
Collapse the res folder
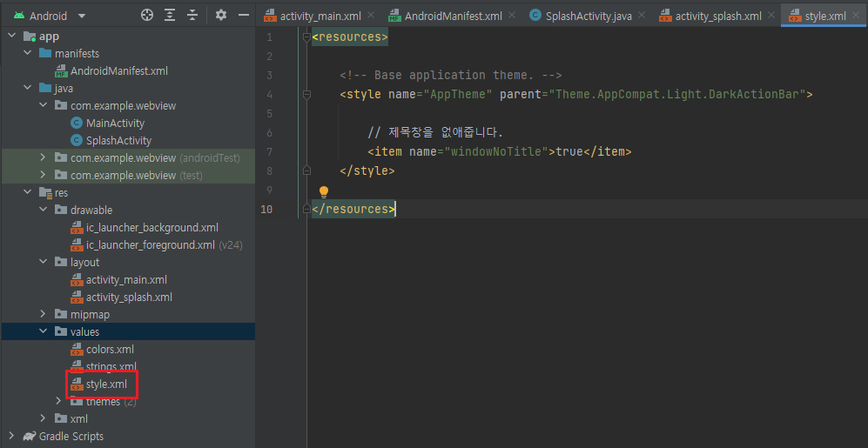[x=28, y=192]
